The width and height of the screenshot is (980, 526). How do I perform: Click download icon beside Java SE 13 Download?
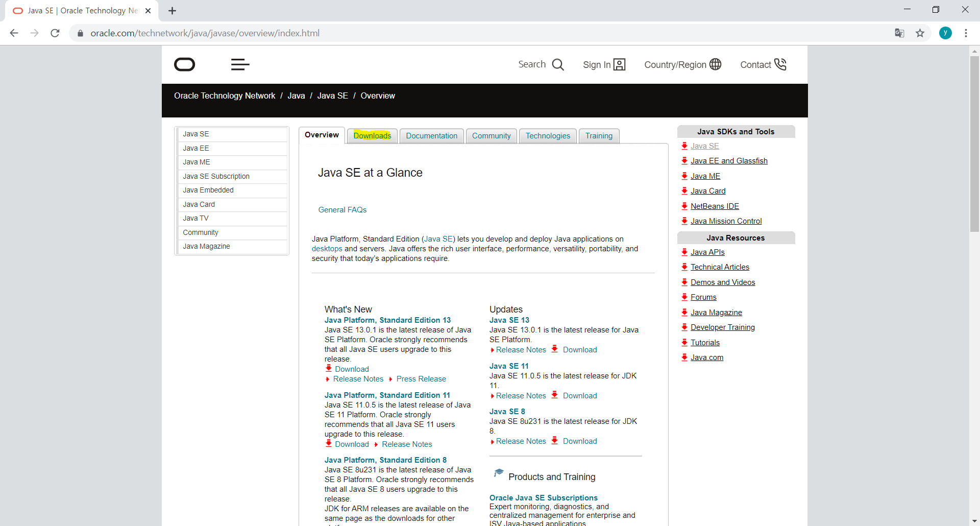555,349
